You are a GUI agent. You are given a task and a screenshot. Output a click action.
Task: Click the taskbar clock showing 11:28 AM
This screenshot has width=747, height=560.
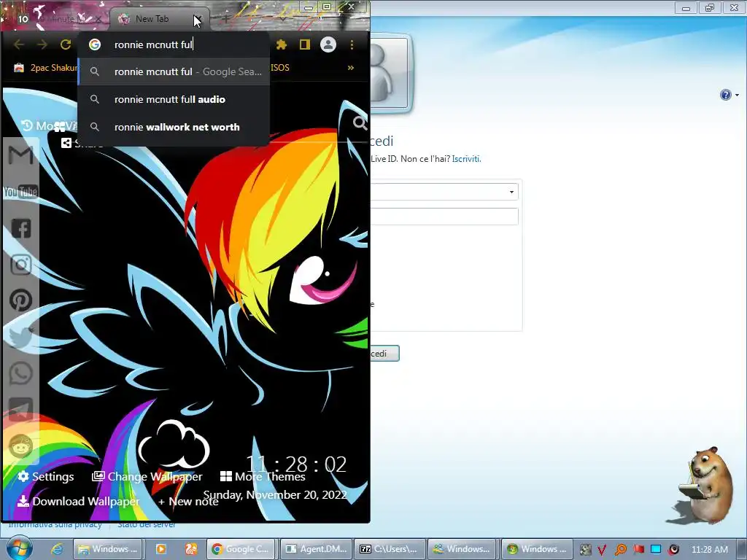point(709,550)
